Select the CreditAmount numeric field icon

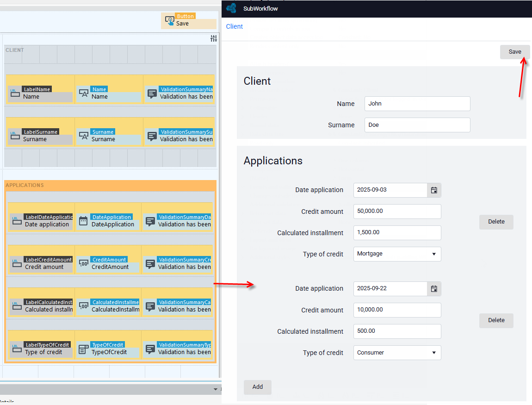click(83, 263)
